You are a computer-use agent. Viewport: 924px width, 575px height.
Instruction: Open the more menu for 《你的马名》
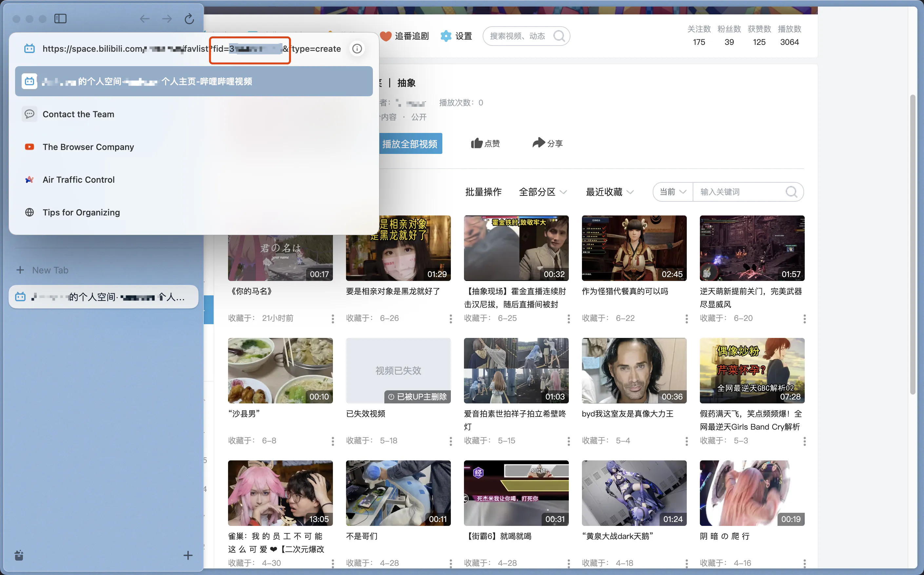pyautogui.click(x=333, y=318)
